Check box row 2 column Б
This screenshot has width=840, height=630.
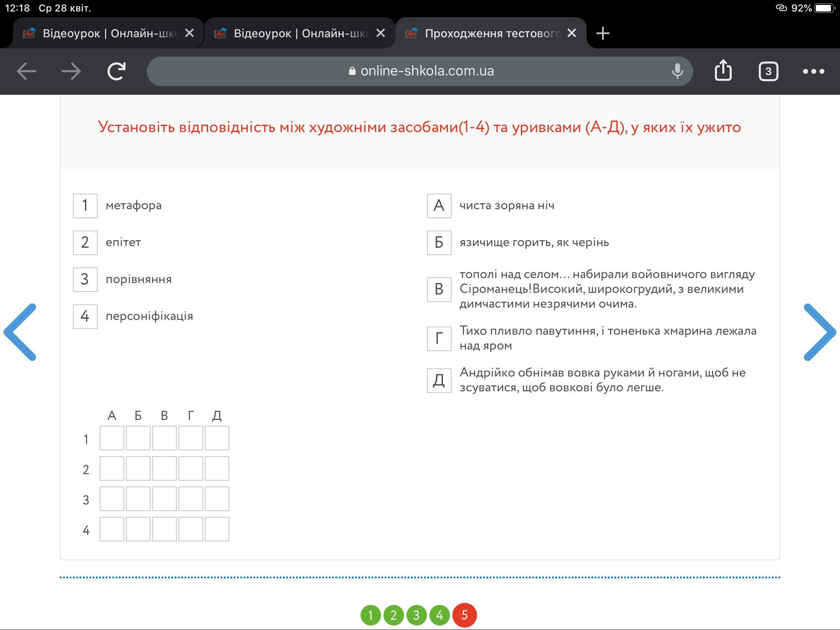point(138,468)
